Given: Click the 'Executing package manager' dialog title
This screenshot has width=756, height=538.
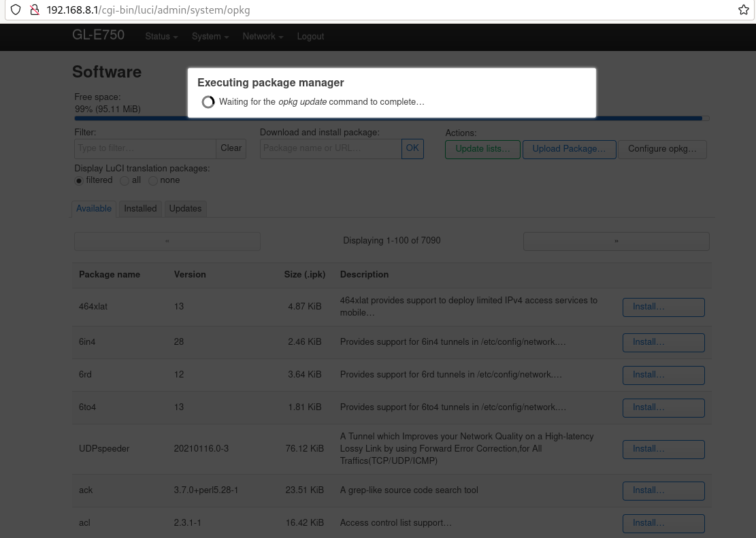Looking at the screenshot, I should 270,83.
